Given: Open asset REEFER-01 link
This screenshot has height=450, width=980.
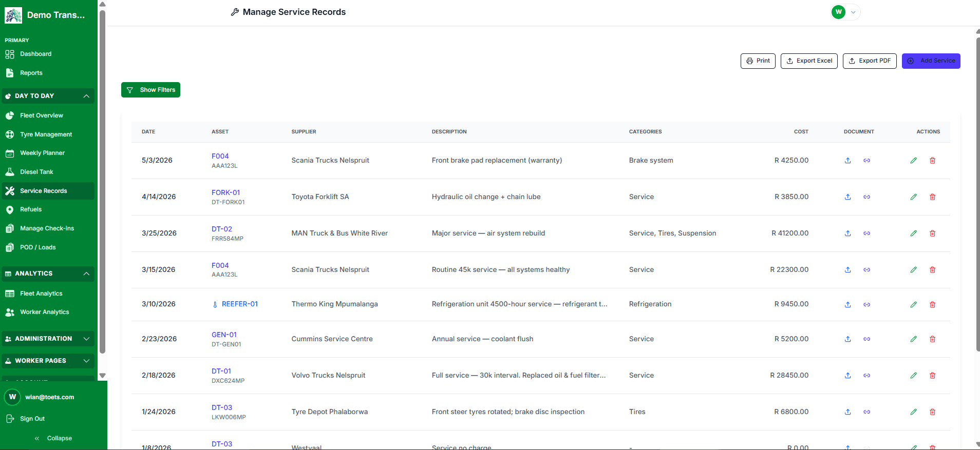Looking at the screenshot, I should click(240, 304).
